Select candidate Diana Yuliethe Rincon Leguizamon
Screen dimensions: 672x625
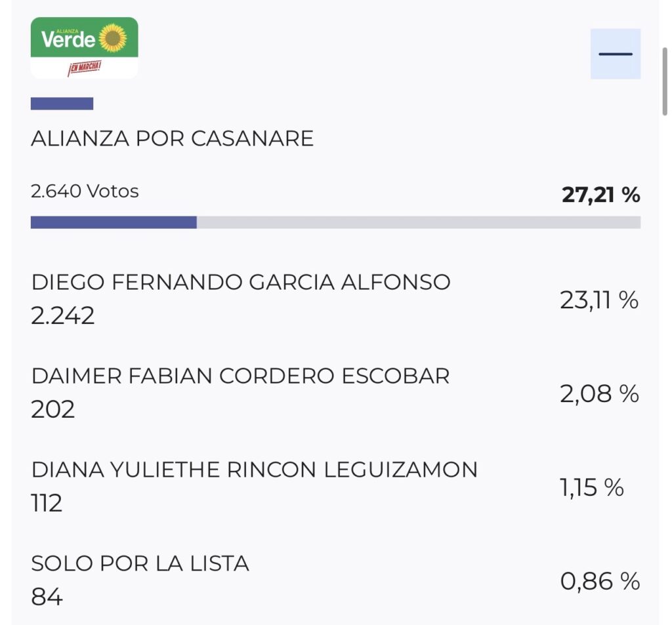255,470
